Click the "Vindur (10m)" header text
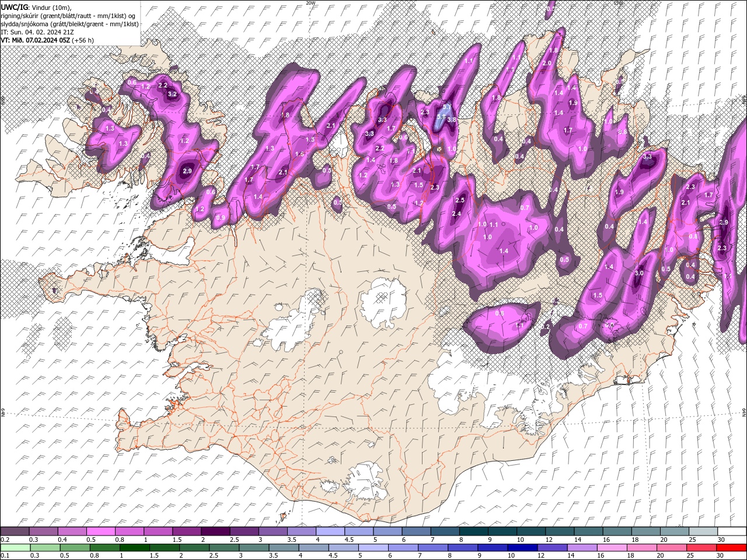The image size is (747, 560). click(51, 7)
